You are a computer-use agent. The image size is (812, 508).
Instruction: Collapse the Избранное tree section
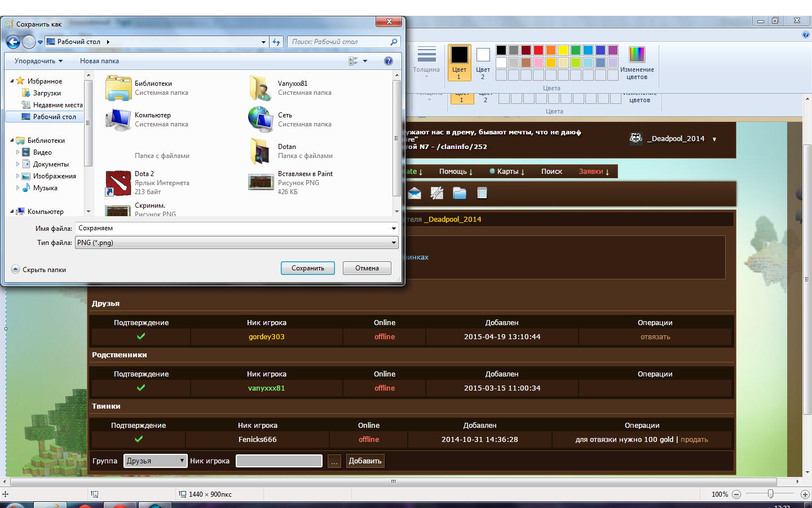[x=12, y=81]
